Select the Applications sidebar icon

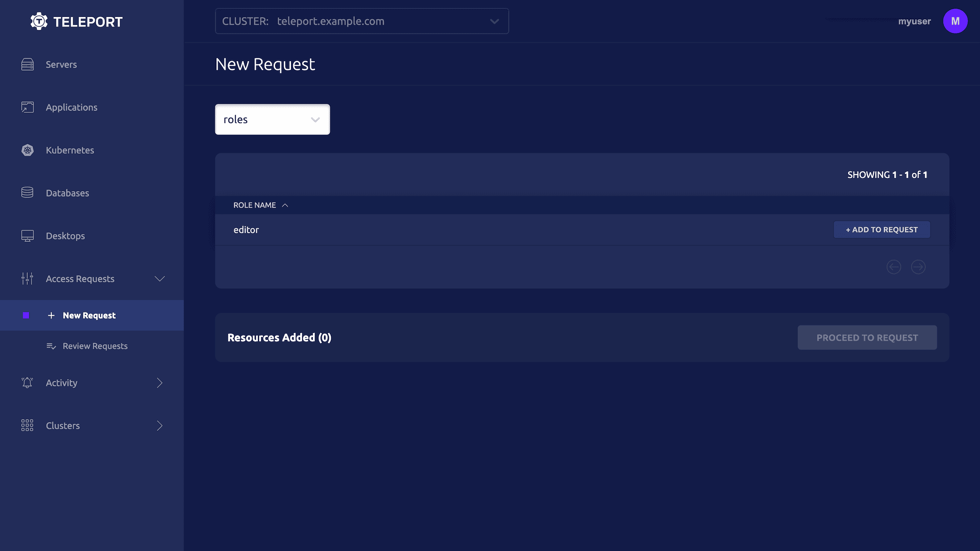coord(27,107)
